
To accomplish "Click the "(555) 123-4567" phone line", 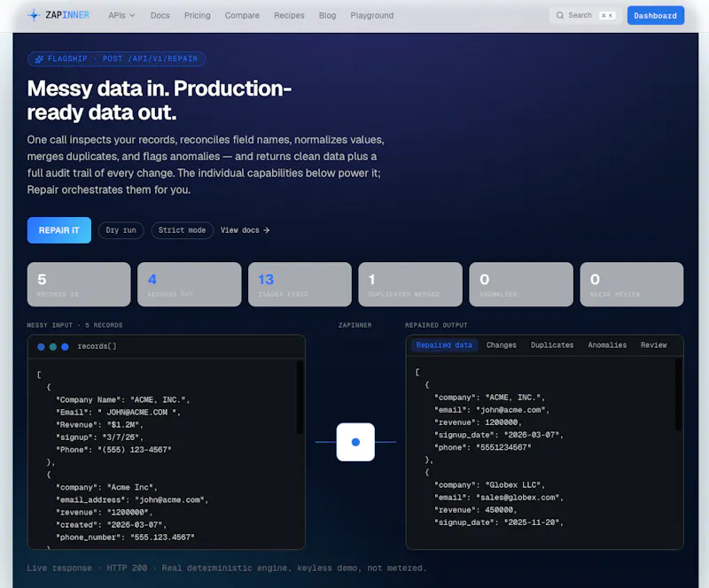I will (x=113, y=450).
